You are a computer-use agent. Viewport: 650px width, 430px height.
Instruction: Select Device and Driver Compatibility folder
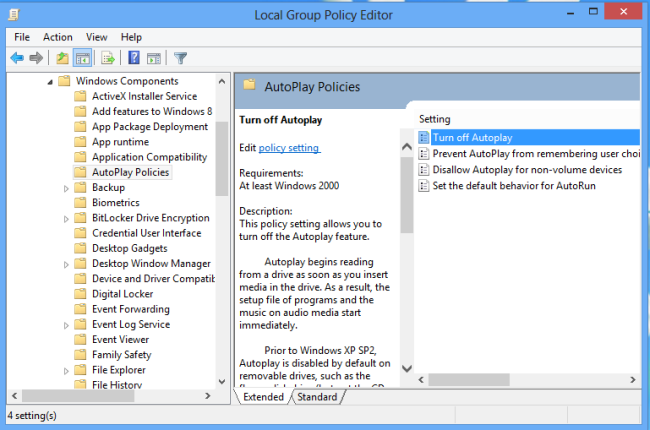[x=153, y=279]
